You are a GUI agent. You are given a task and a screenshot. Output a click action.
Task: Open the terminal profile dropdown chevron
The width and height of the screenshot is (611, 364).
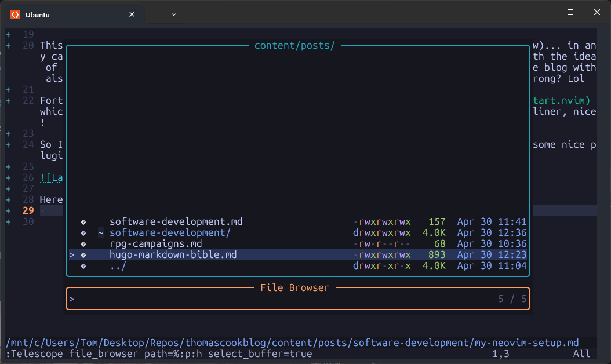(174, 14)
